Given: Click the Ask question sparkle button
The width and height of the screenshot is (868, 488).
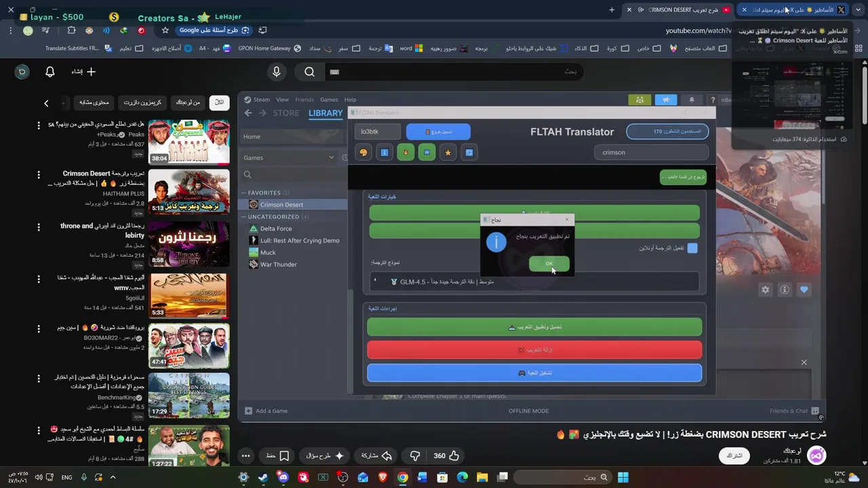Looking at the screenshot, I should coord(325,456).
